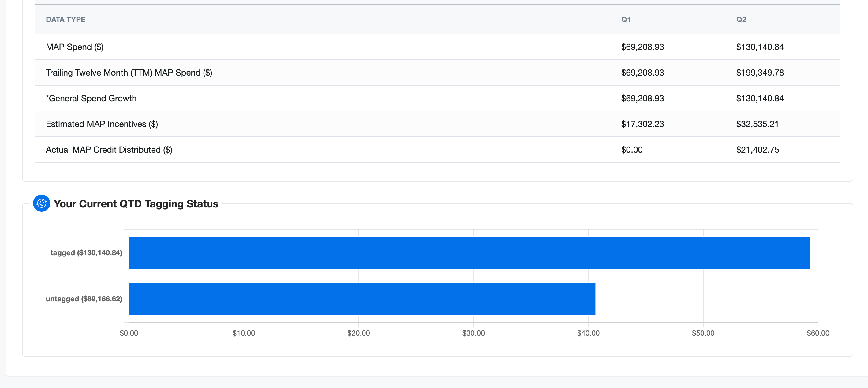The image size is (868, 388).
Task: Click Actual MAP Credit Distributed ($) label
Action: (x=109, y=150)
